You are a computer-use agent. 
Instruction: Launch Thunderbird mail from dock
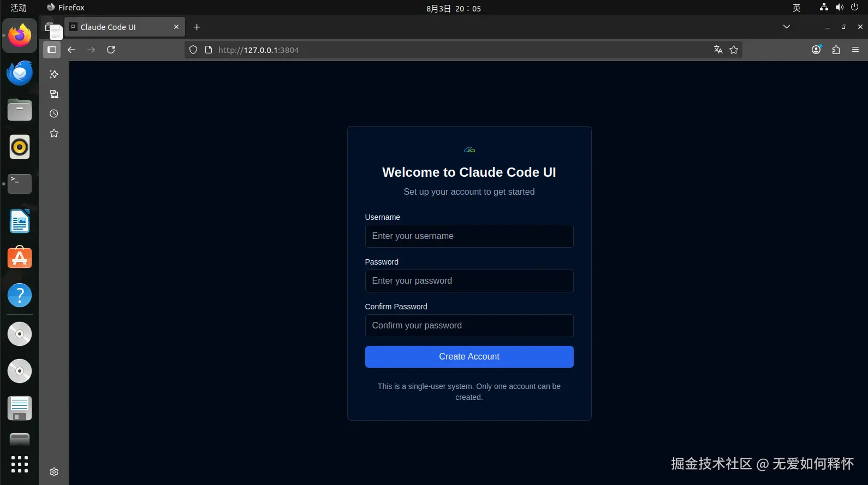tap(20, 73)
